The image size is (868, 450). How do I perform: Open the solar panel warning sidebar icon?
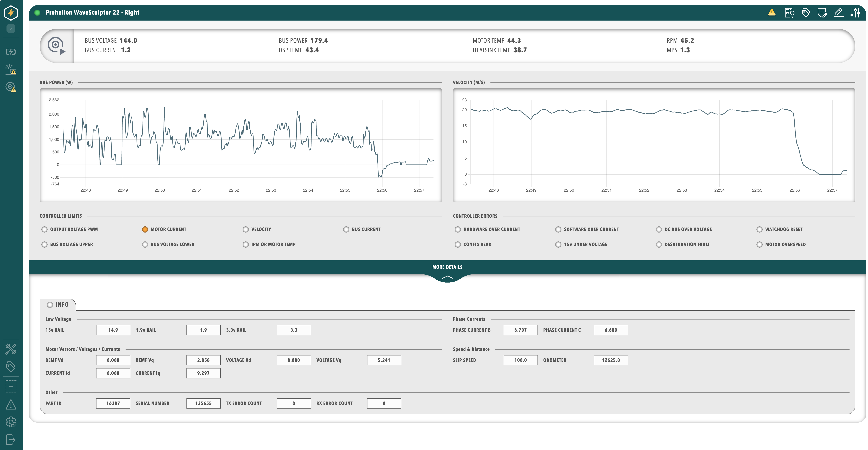coord(11,70)
